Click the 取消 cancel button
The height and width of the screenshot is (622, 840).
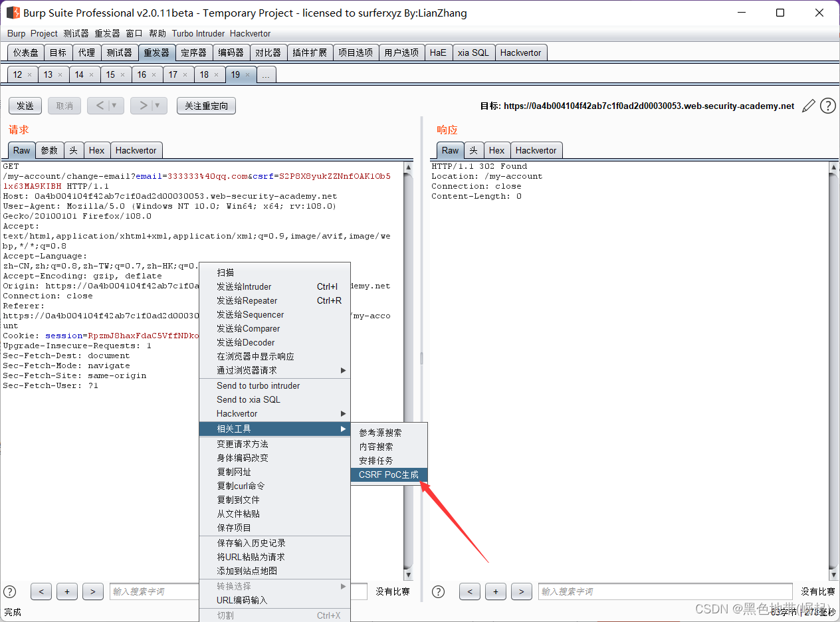[64, 106]
